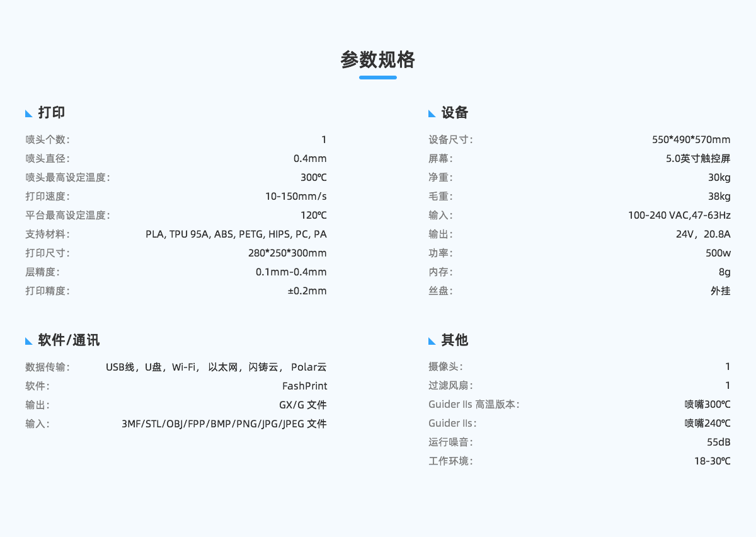Click the supported materials value starting with PLA
The height and width of the screenshot is (537, 756).
tap(236, 234)
